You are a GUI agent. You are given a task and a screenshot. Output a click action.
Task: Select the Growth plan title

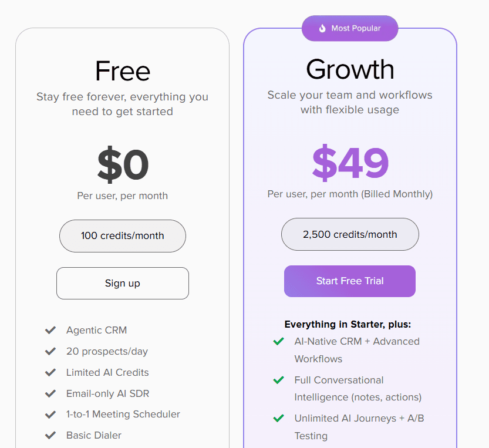pyautogui.click(x=349, y=69)
